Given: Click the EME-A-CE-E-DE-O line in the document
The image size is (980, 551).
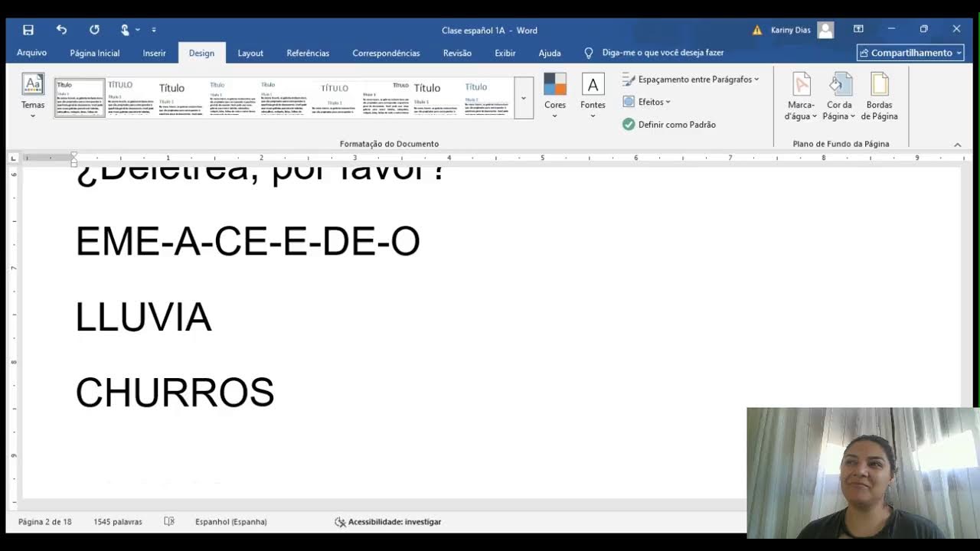Looking at the screenshot, I should [247, 242].
